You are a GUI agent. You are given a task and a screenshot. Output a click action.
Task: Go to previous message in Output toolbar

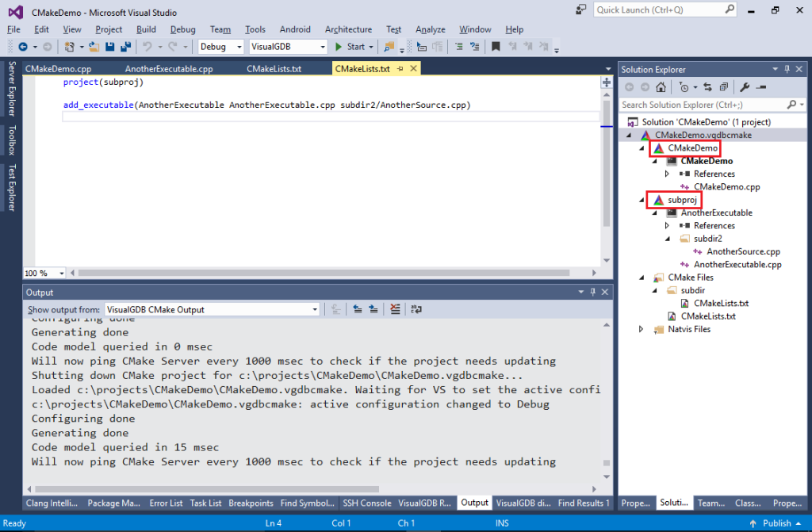point(358,309)
